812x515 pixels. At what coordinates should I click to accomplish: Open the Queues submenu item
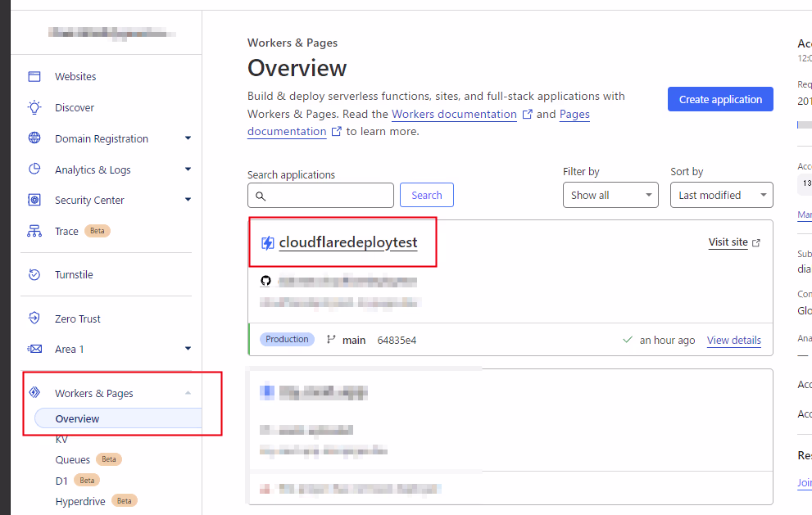[72, 459]
